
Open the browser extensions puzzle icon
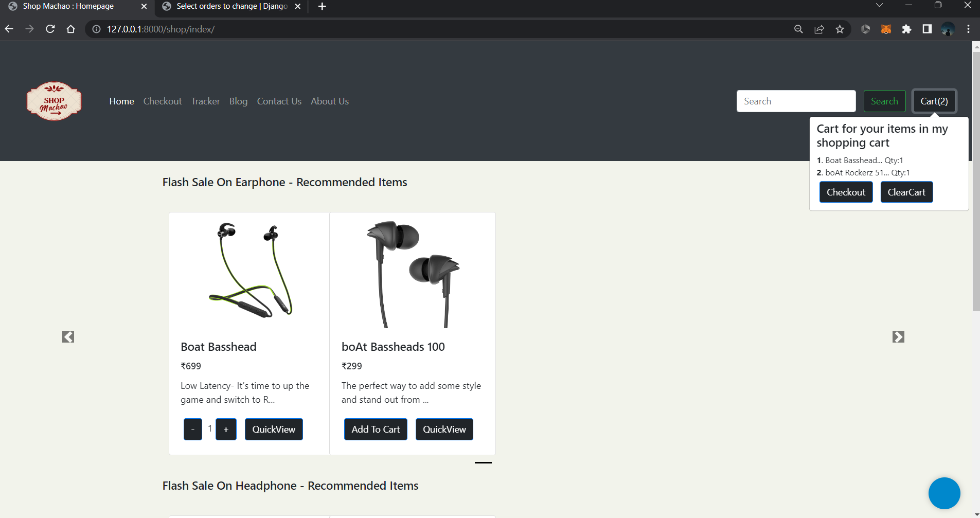coord(907,29)
